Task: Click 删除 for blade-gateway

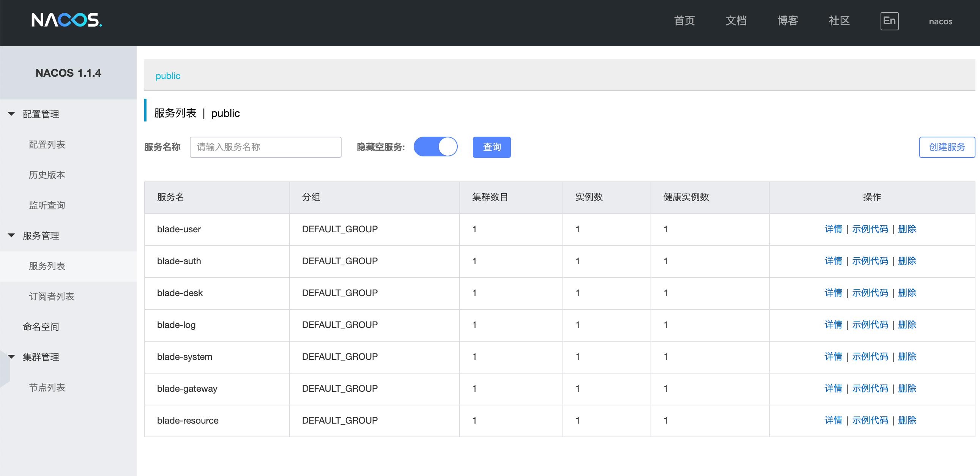Action: (907, 388)
